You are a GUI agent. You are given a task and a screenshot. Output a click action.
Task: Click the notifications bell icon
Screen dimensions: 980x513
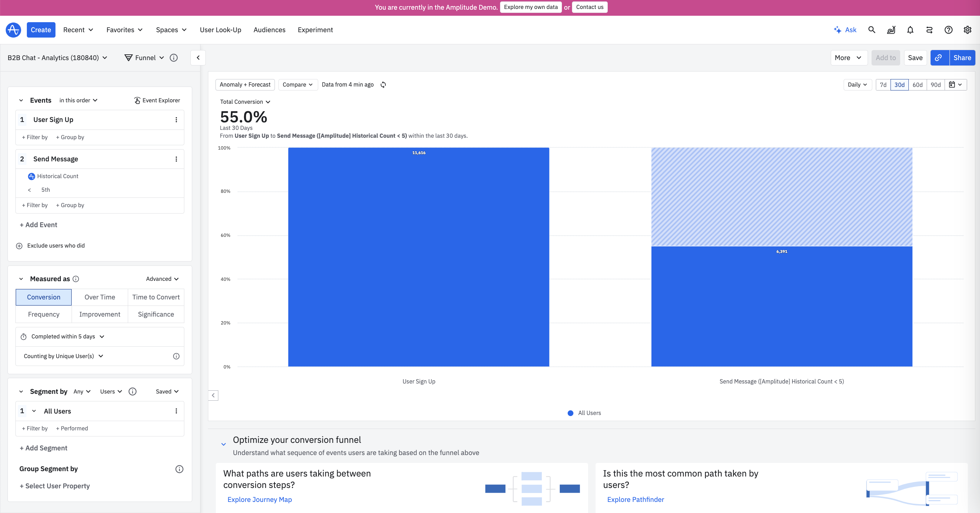point(910,30)
